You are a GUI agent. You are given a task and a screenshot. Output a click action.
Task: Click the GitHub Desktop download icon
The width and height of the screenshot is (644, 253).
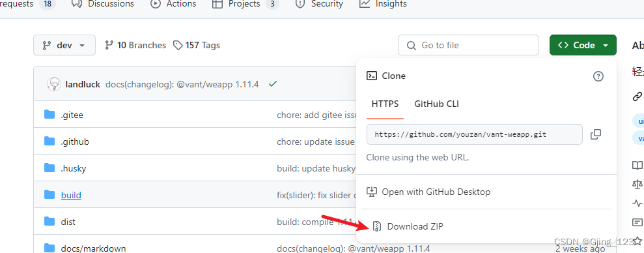371,192
